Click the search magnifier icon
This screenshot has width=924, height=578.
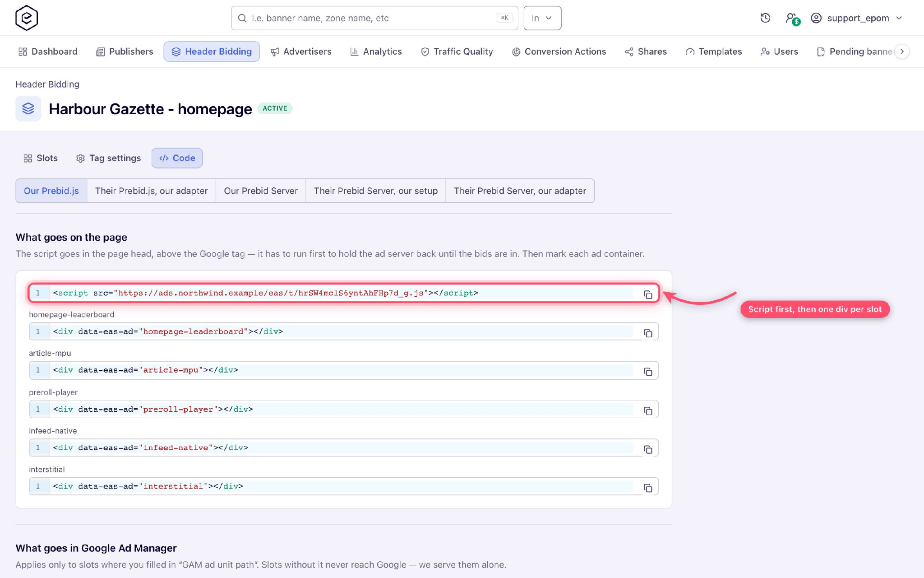coord(242,18)
